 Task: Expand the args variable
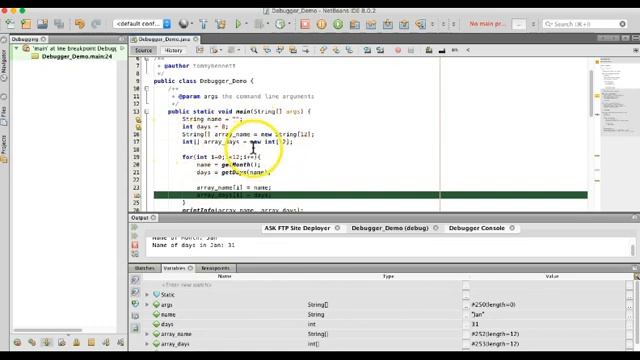point(147,304)
